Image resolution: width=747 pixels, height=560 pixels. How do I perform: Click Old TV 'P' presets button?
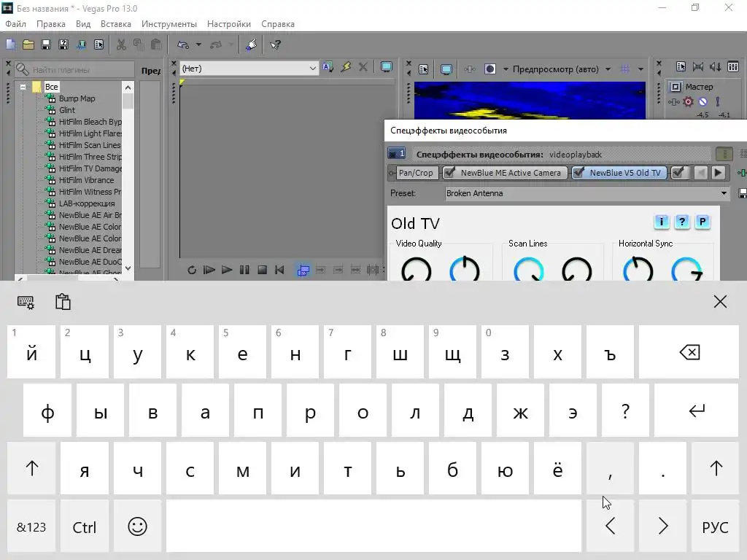point(703,222)
